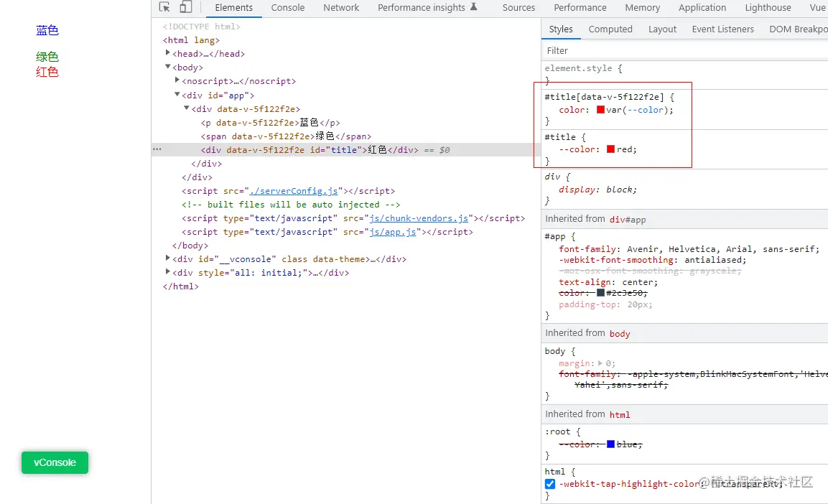Click the body inherited-from link
The width and height of the screenshot is (828, 504).
click(620, 334)
